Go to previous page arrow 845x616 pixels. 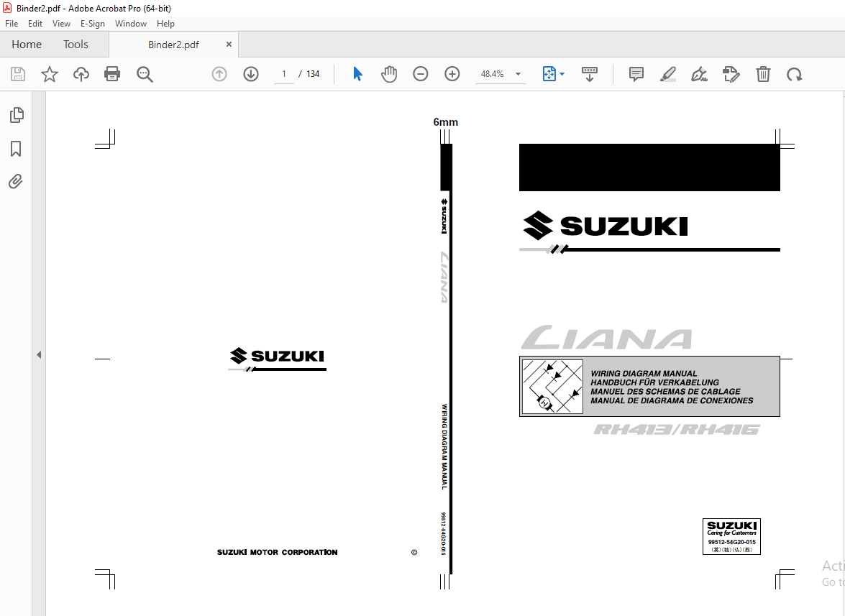pos(219,74)
